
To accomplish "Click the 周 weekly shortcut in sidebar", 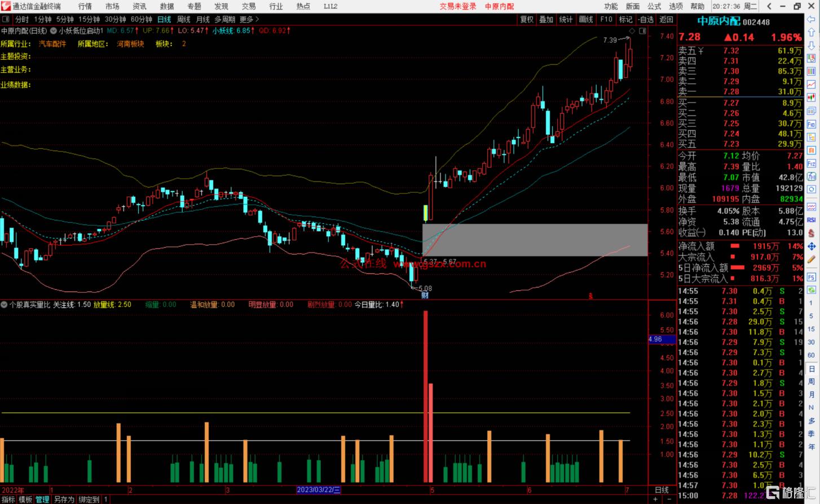I will coord(812,382).
